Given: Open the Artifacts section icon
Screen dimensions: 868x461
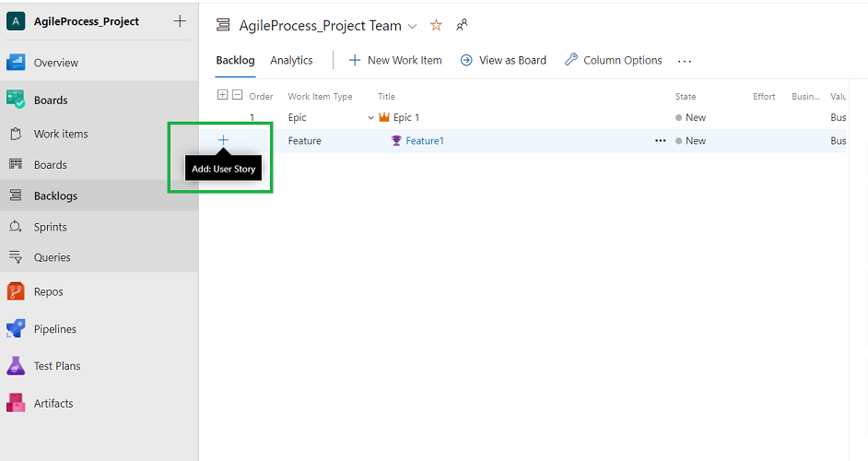Looking at the screenshot, I should tap(16, 403).
